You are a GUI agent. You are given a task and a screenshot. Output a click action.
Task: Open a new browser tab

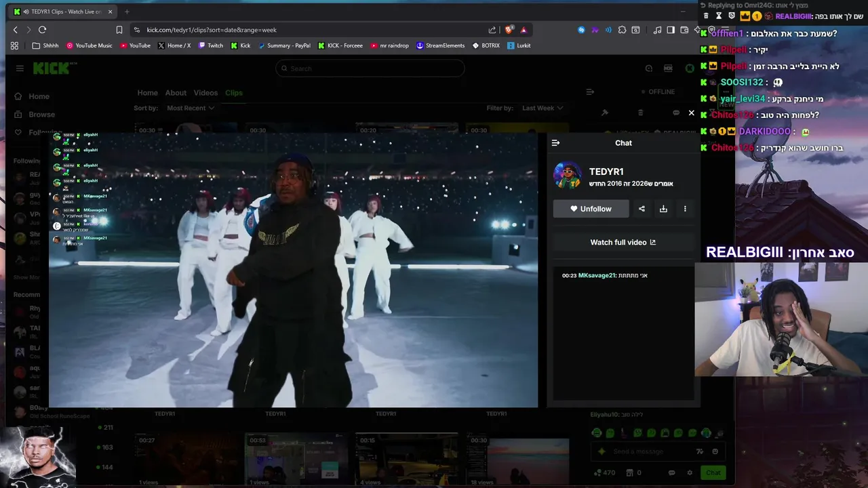(127, 12)
